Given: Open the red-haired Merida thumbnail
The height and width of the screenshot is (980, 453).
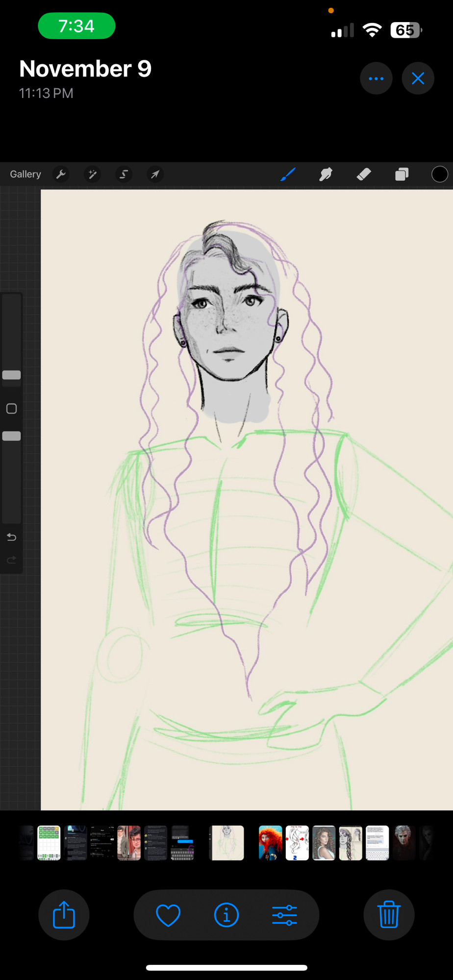Looking at the screenshot, I should 270,843.
